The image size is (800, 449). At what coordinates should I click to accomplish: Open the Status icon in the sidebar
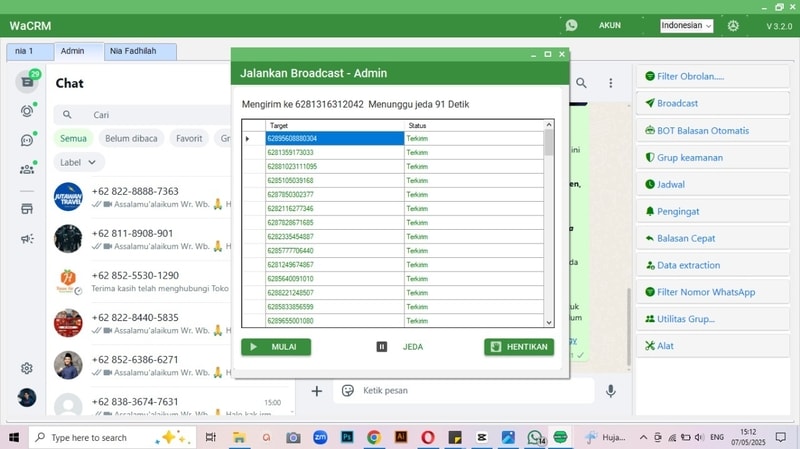tap(27, 111)
